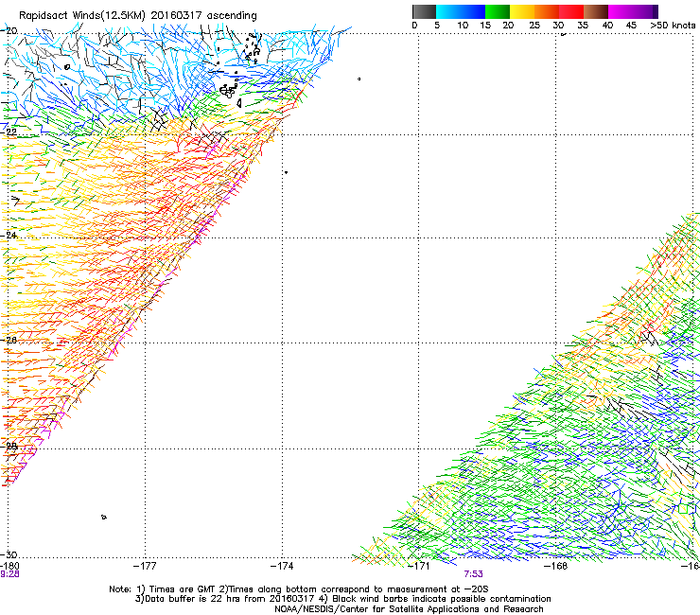Click the '15' label under the color bar
This screenshot has width=700, height=615.
[x=485, y=26]
